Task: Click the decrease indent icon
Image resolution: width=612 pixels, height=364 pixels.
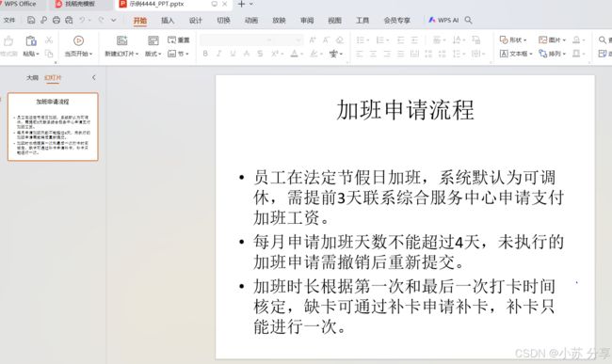Action: [x=400, y=40]
